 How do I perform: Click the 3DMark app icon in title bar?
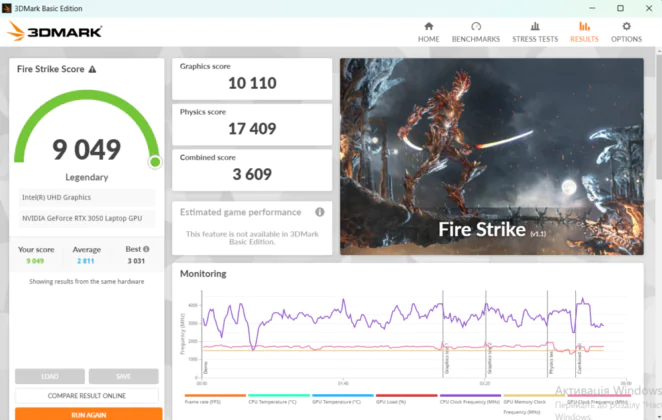6,8
